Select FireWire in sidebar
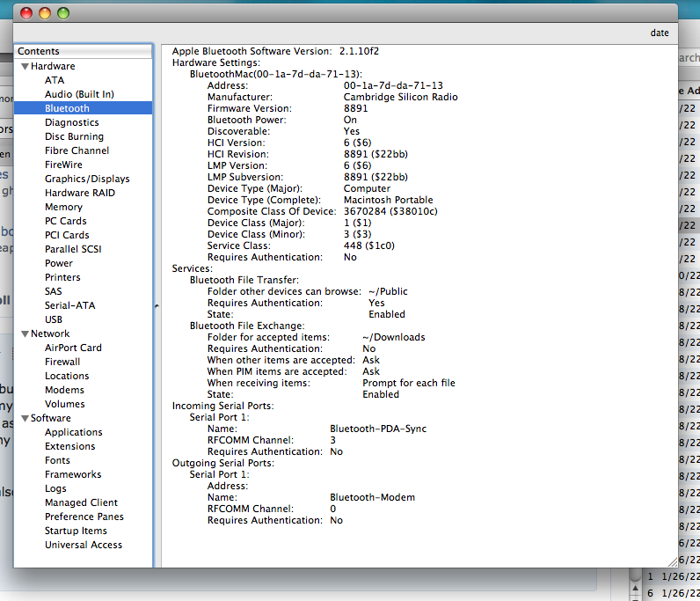This screenshot has height=601, width=700. 63,165
